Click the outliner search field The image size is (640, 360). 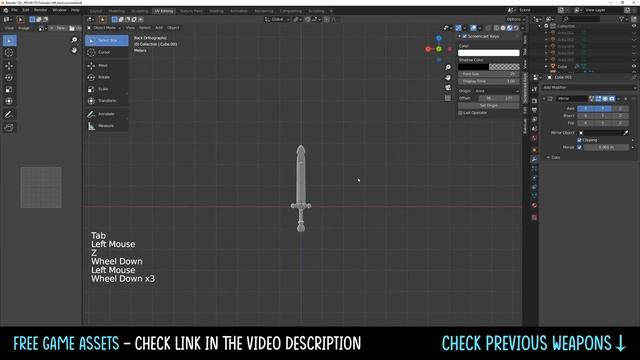(581, 19)
